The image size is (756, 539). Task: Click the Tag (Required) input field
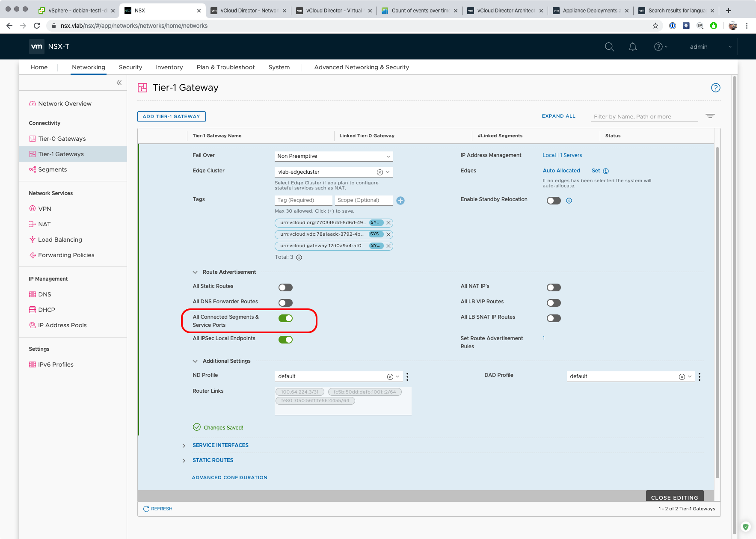tap(303, 200)
